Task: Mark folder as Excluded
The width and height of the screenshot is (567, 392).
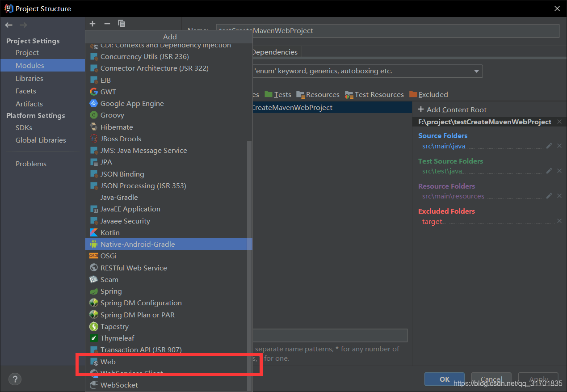Action: (428, 94)
